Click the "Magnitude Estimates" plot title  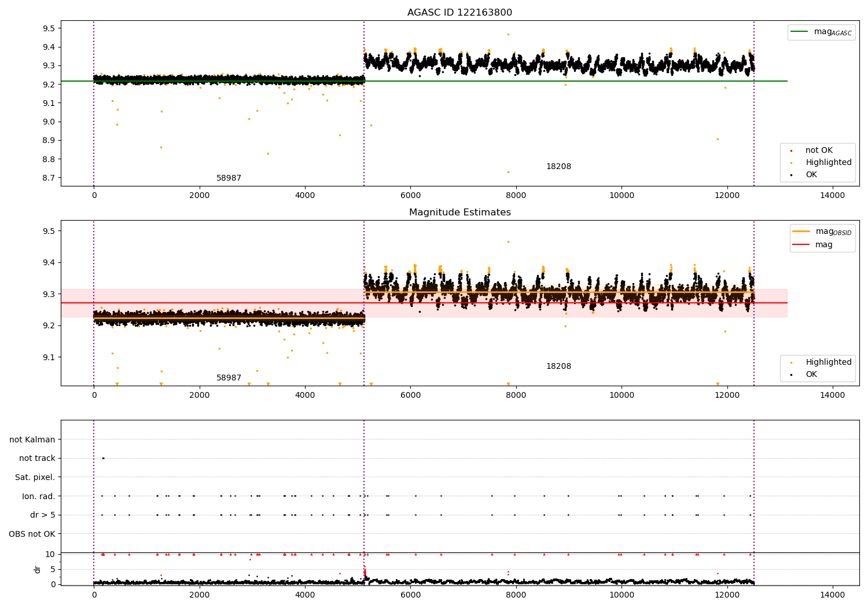click(459, 213)
